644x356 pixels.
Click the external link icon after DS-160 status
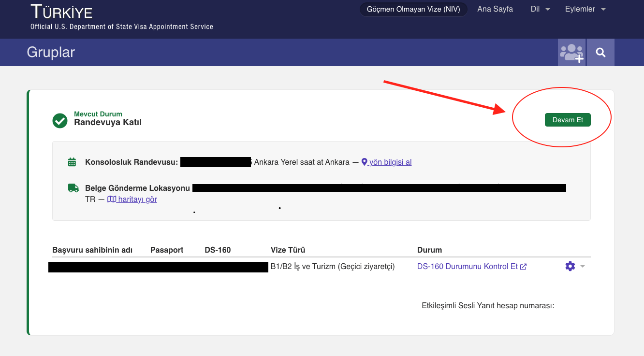[x=523, y=267]
